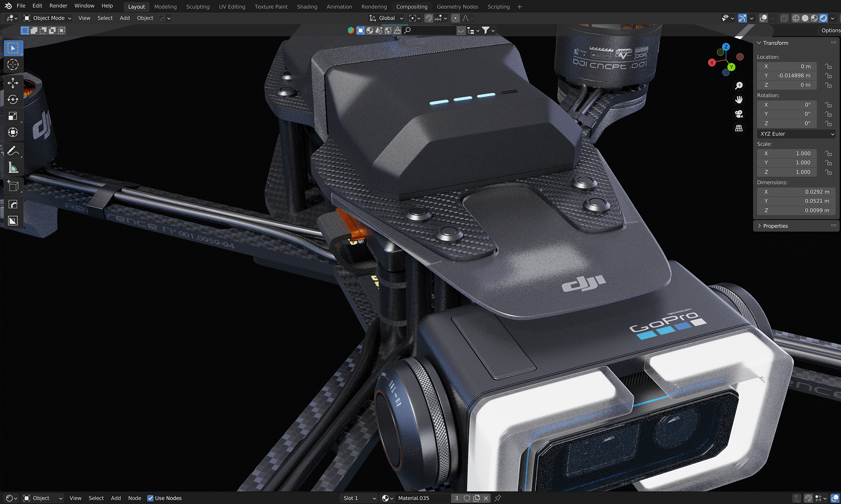
Task: Open the Render menu
Action: 58,6
